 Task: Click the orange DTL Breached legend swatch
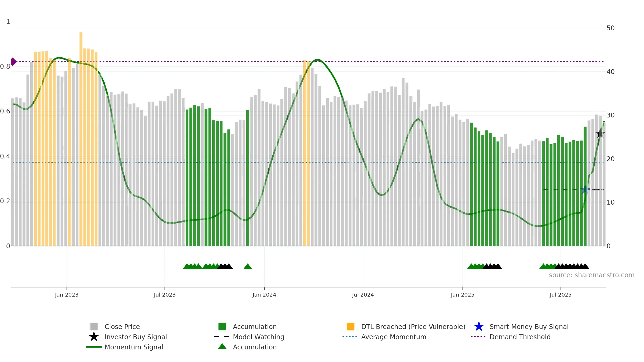350,326
